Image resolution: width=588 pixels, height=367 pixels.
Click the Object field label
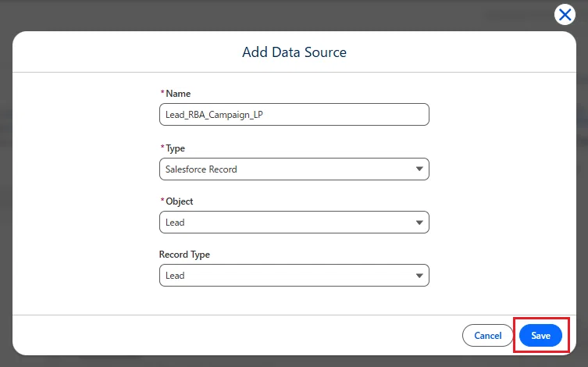point(180,201)
